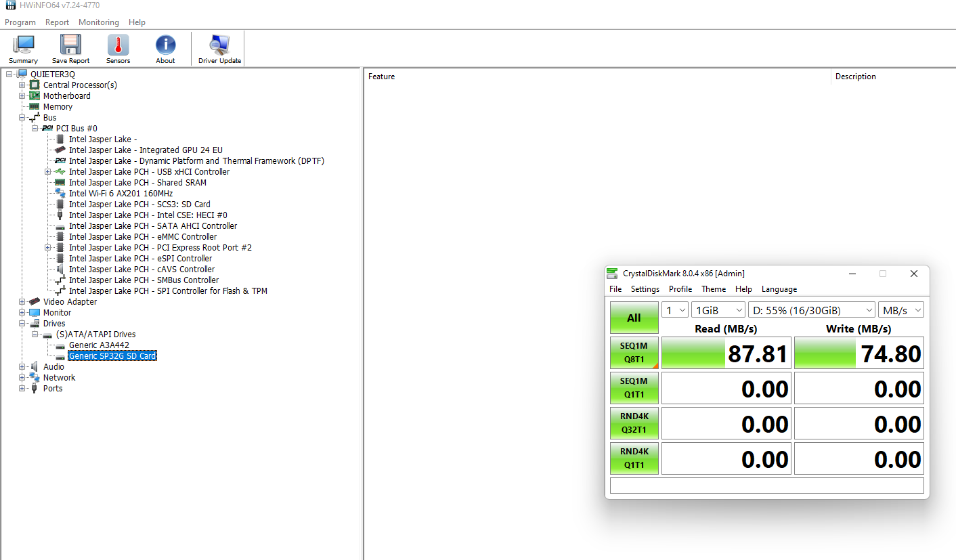Click the 74.80 write speed result
This screenshot has width=956, height=560.
point(859,353)
